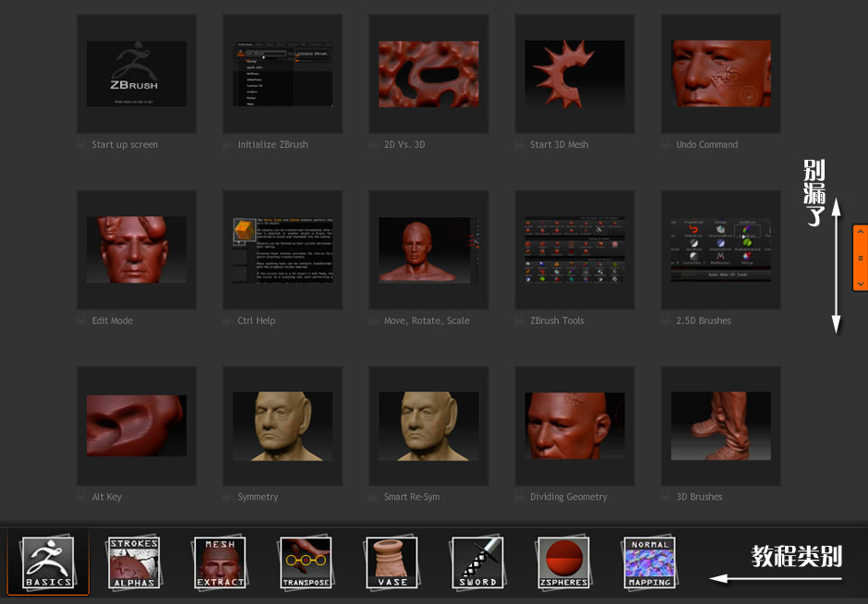
Task: Click the clip icon beside ZBrush Tools
Action: coord(520,320)
